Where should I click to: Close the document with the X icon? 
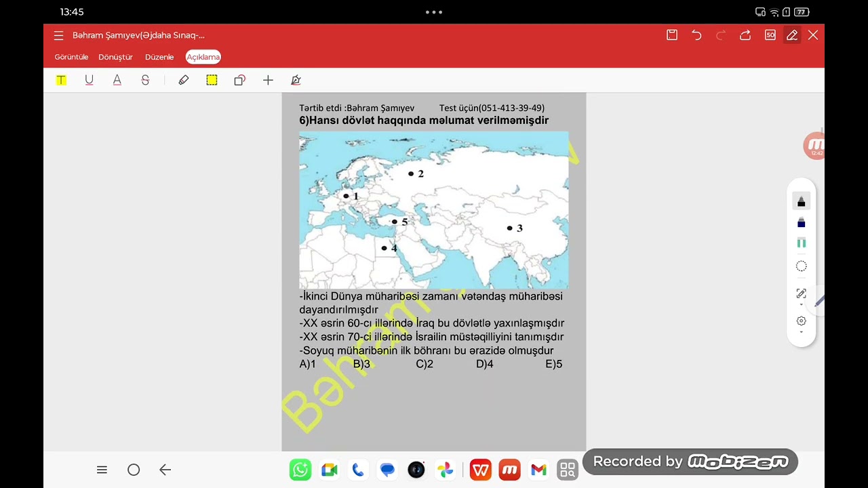[813, 35]
